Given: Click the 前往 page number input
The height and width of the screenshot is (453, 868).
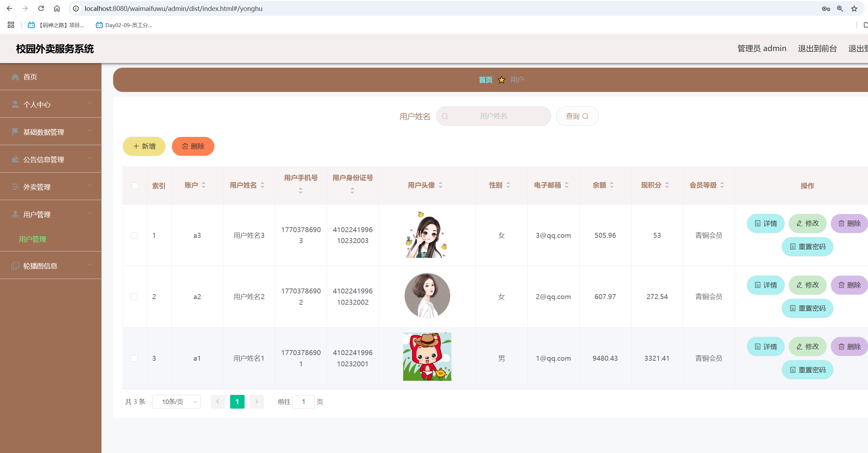Looking at the screenshot, I should [x=303, y=402].
